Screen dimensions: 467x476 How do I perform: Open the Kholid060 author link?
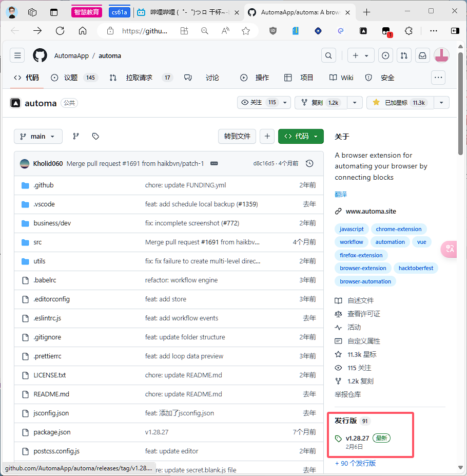tap(48, 164)
